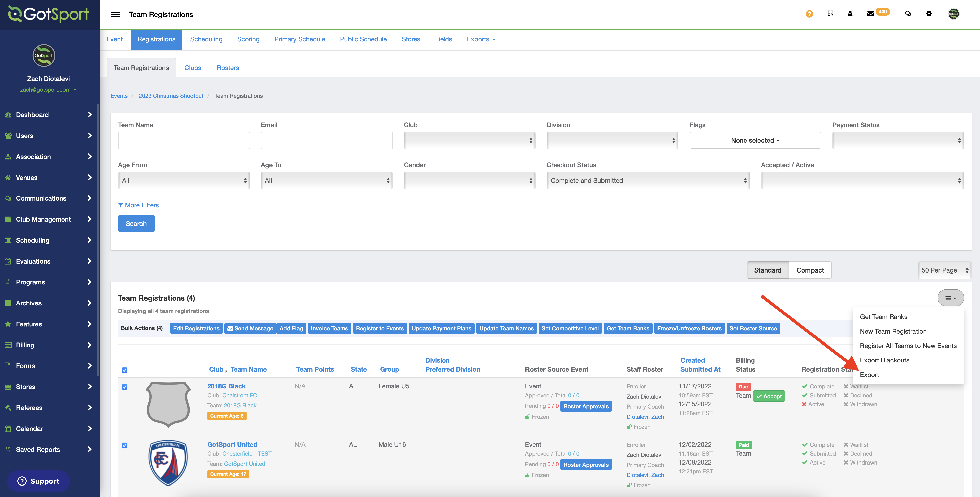Open the Age To dropdown

pyautogui.click(x=326, y=181)
